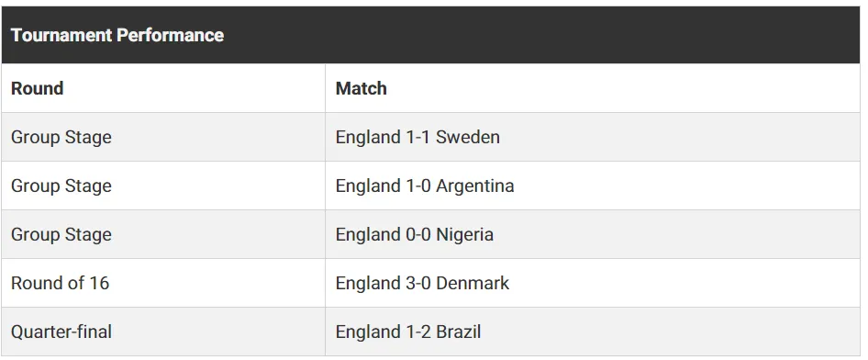
Task: Click the word Sweden in the table
Action: (x=468, y=138)
